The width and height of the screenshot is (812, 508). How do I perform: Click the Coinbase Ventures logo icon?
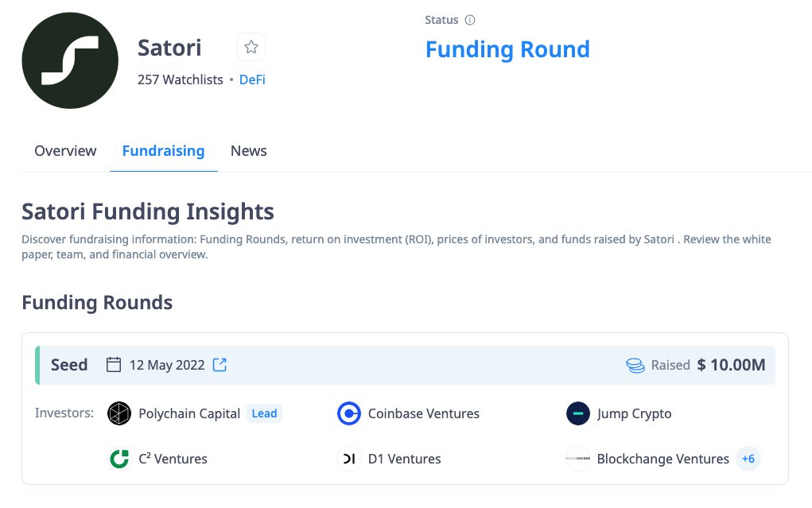(349, 413)
